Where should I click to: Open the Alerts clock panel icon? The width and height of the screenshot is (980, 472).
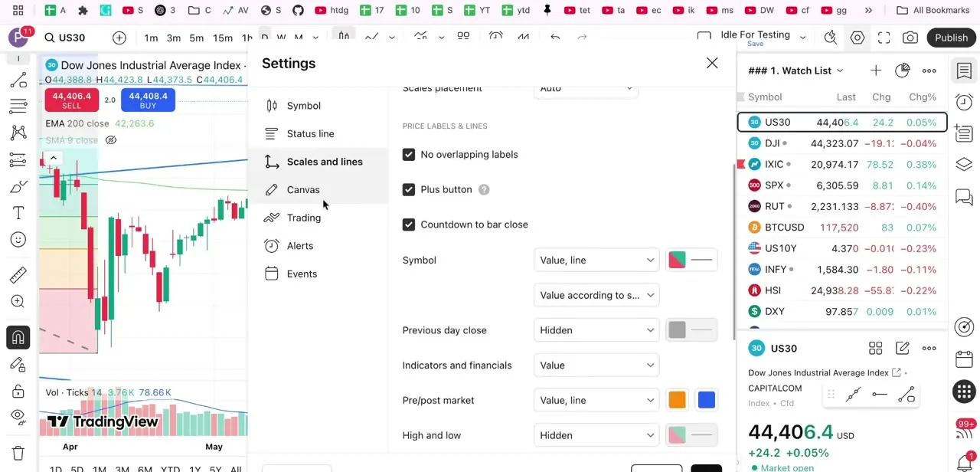pos(964,102)
